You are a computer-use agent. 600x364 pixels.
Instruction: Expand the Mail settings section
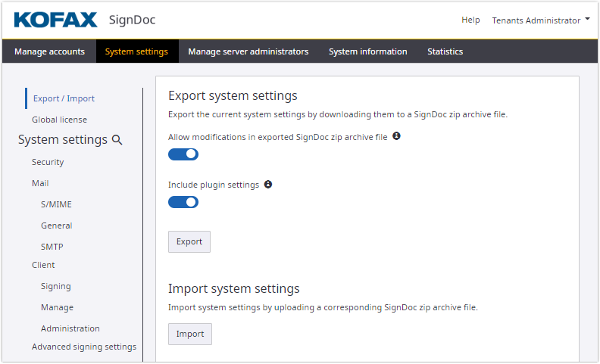(40, 183)
